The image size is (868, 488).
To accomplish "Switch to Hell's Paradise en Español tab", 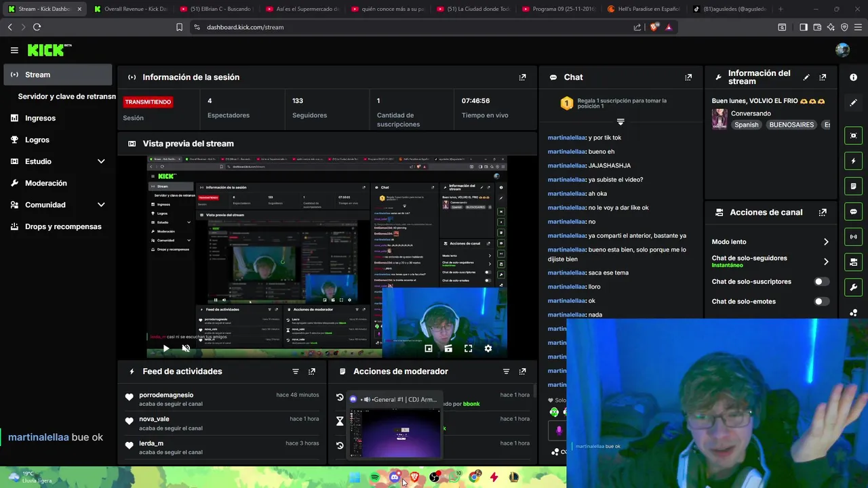I will (644, 9).
